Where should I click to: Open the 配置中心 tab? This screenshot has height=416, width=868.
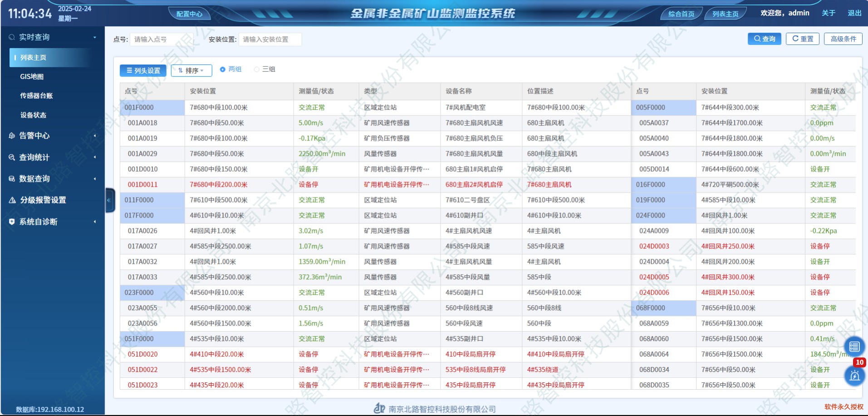(x=189, y=14)
